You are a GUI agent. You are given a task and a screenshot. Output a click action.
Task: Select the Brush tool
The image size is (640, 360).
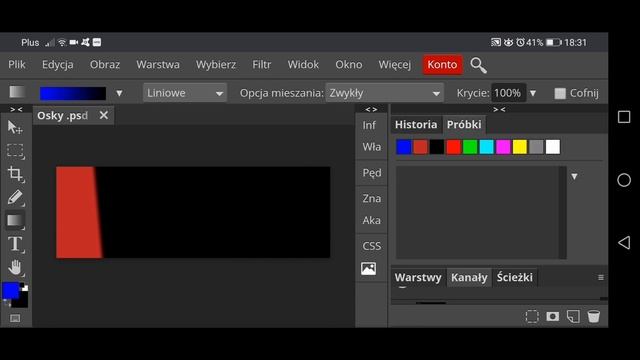16,198
